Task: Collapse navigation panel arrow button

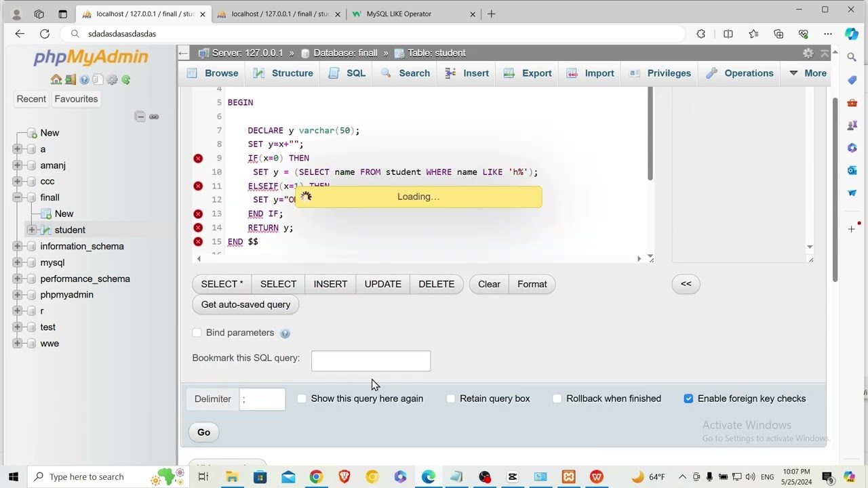Action: point(183,53)
